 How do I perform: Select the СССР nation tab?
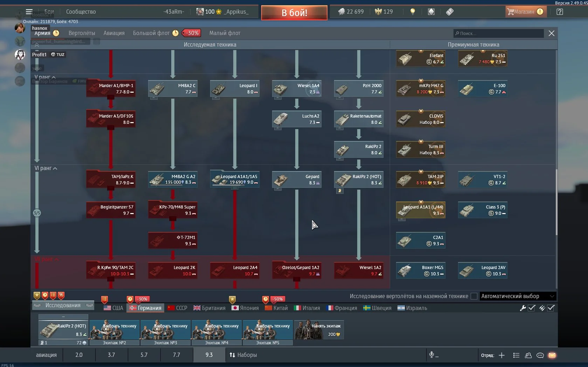click(x=177, y=308)
